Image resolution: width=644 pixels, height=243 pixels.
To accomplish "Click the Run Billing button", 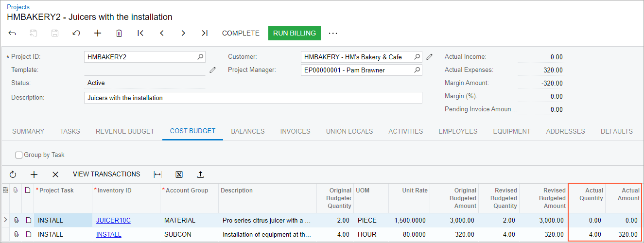I will [294, 33].
